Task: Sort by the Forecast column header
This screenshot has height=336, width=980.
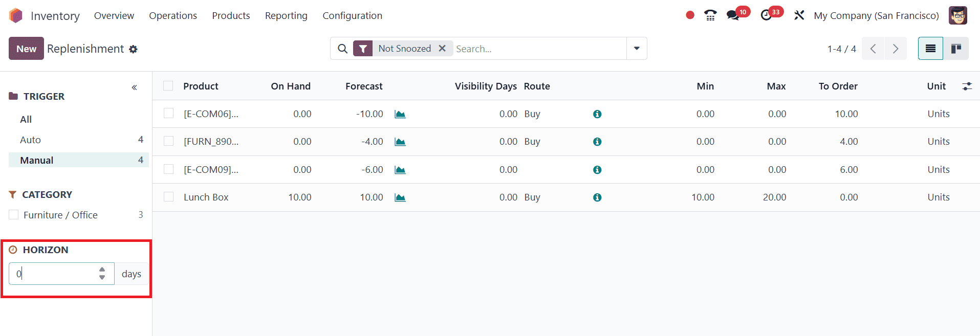Action: pyautogui.click(x=364, y=86)
